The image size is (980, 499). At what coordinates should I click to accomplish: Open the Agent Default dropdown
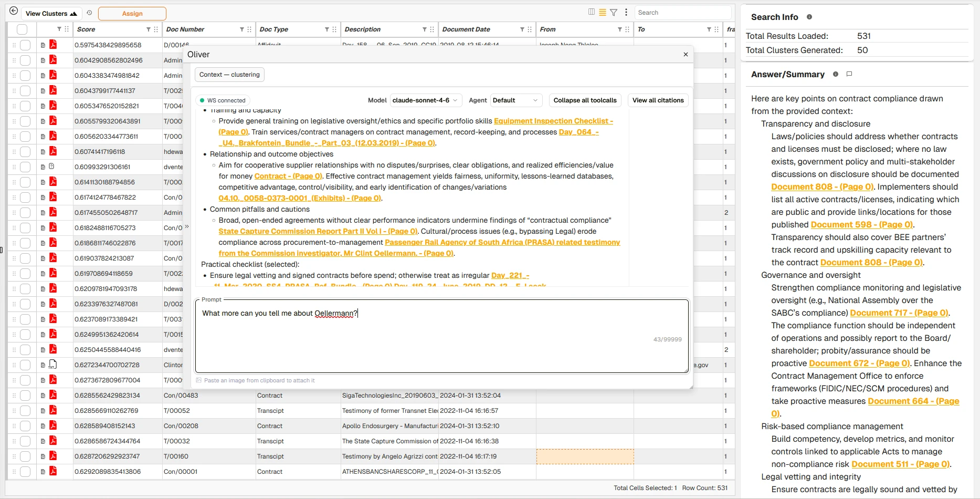515,100
